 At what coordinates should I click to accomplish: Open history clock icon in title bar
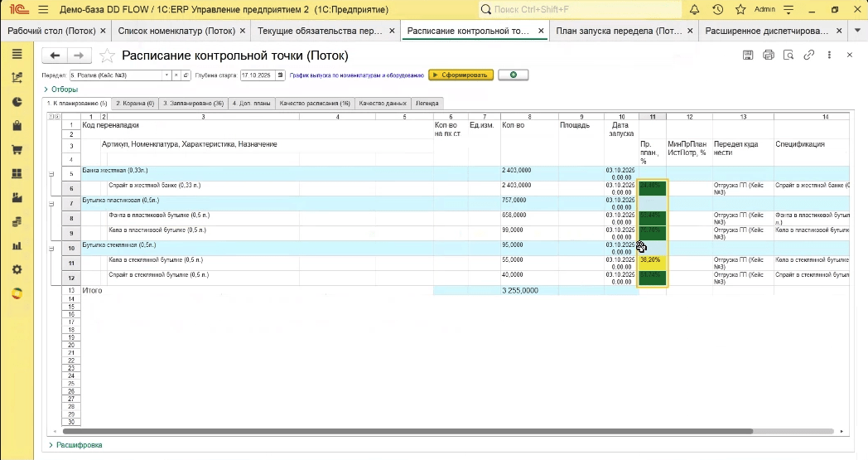tap(717, 9)
